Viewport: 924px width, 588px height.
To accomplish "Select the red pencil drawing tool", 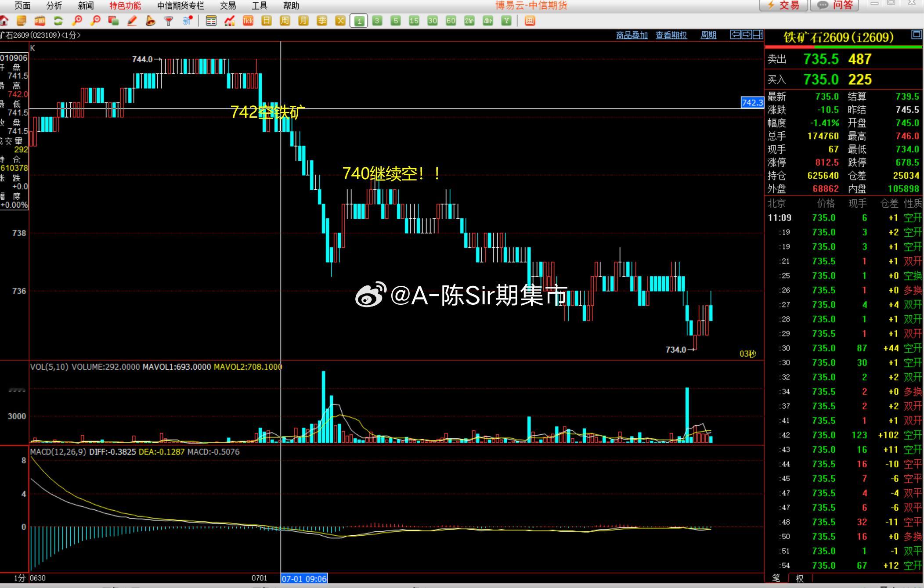I will (x=132, y=21).
